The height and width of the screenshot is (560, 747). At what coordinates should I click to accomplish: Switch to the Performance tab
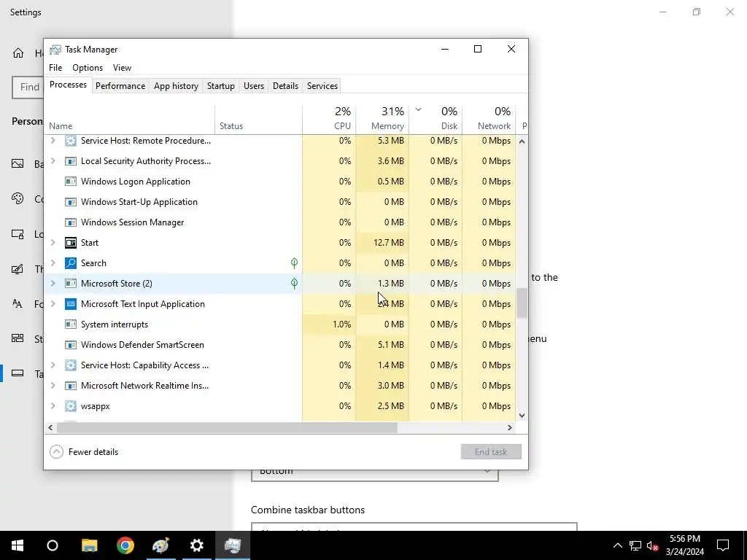[120, 86]
